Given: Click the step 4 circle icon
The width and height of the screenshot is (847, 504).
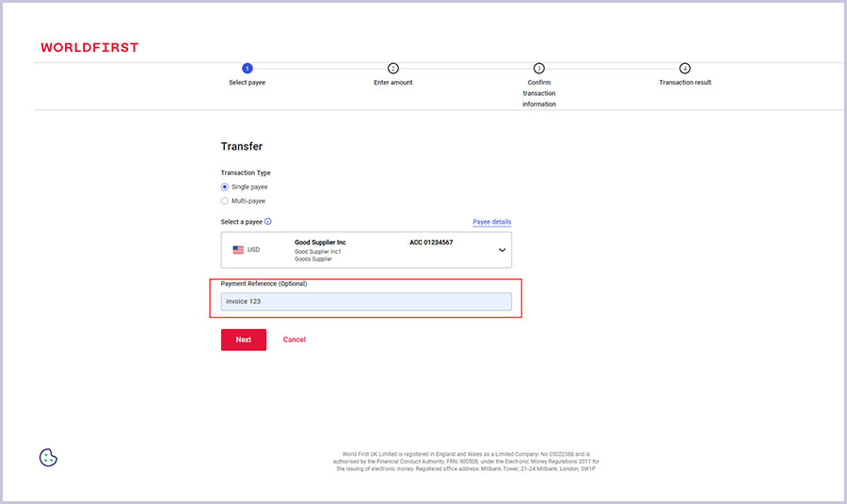Looking at the screenshot, I should [x=685, y=68].
